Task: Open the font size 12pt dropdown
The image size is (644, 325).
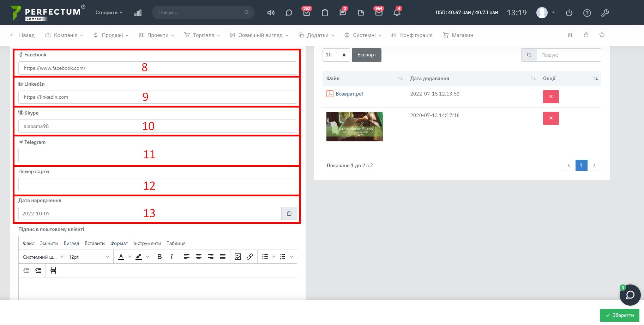Action: pyautogui.click(x=89, y=257)
